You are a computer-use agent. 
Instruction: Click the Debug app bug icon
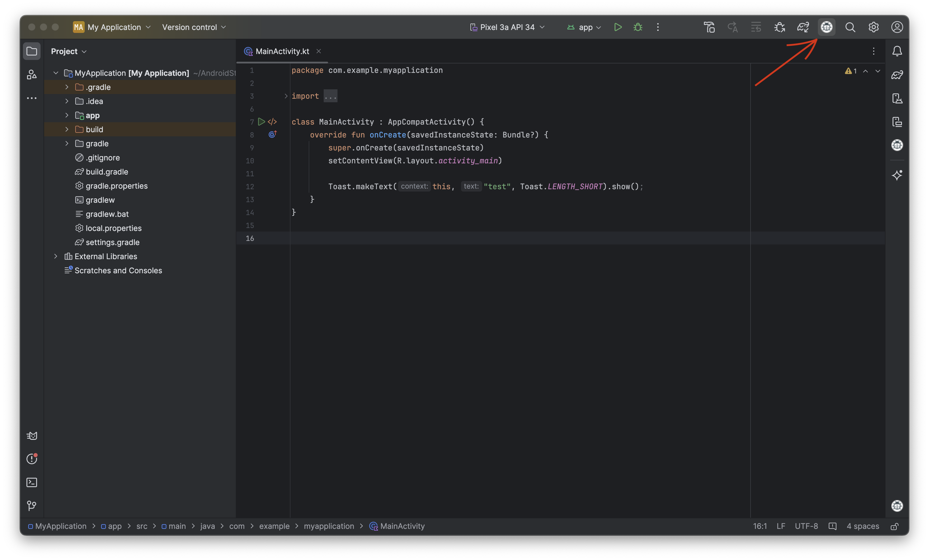coord(638,27)
